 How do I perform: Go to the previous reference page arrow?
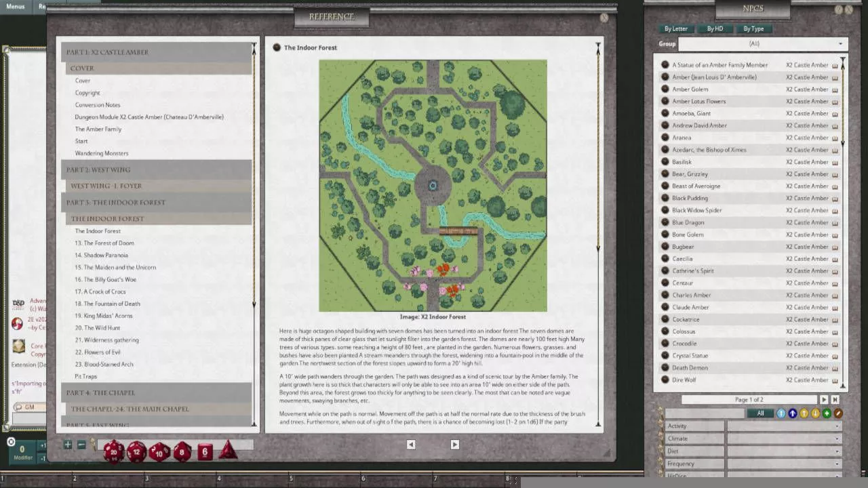(x=411, y=445)
